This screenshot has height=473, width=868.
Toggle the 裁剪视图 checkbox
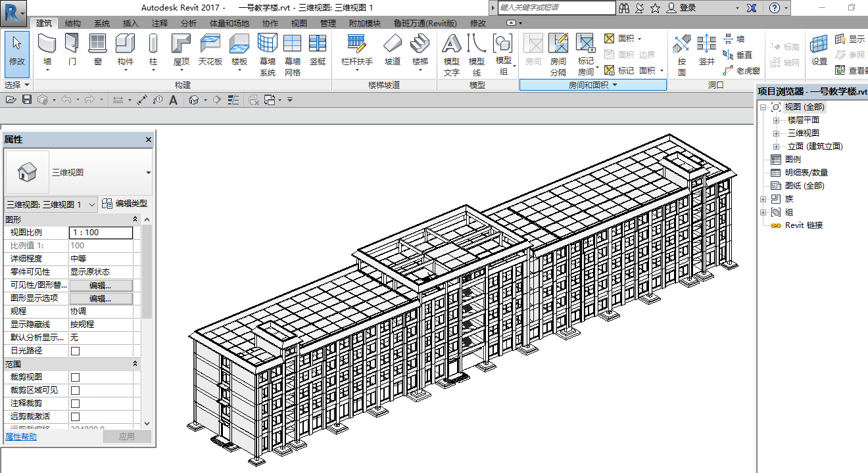point(75,377)
